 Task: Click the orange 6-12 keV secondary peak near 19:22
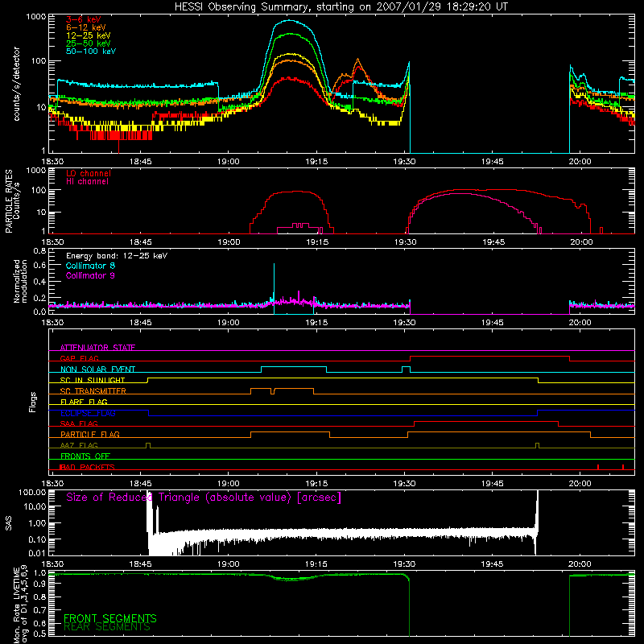[357, 61]
